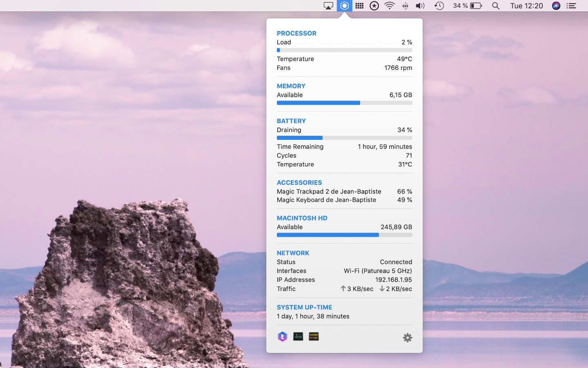Click the purple hexagon 't' app icon
The image size is (588, 368).
pos(283,337)
